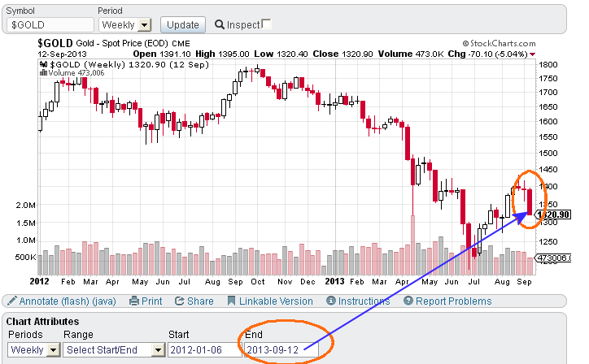The image size is (589, 364).
Task: Click the Linkable Version bookmark icon
Action: (x=231, y=301)
